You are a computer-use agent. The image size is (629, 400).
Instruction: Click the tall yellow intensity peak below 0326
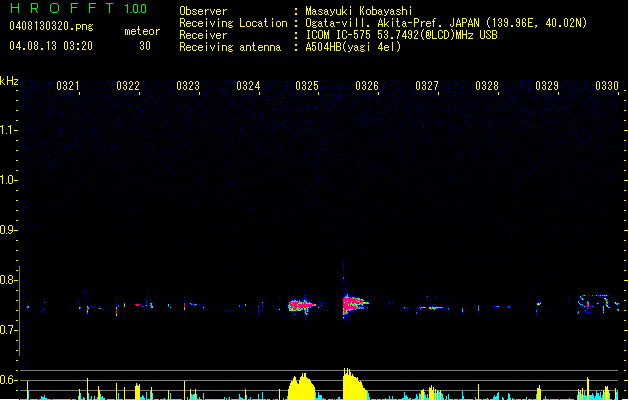[x=355, y=384]
